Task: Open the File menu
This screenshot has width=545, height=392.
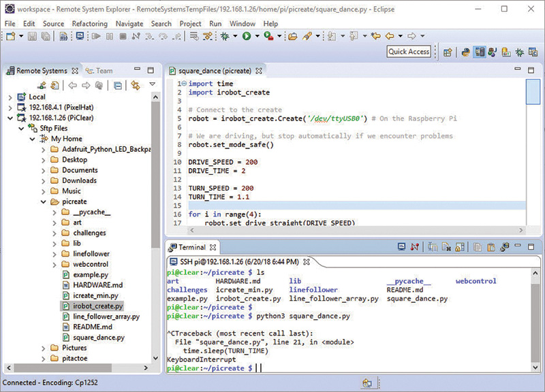Action: (10, 24)
